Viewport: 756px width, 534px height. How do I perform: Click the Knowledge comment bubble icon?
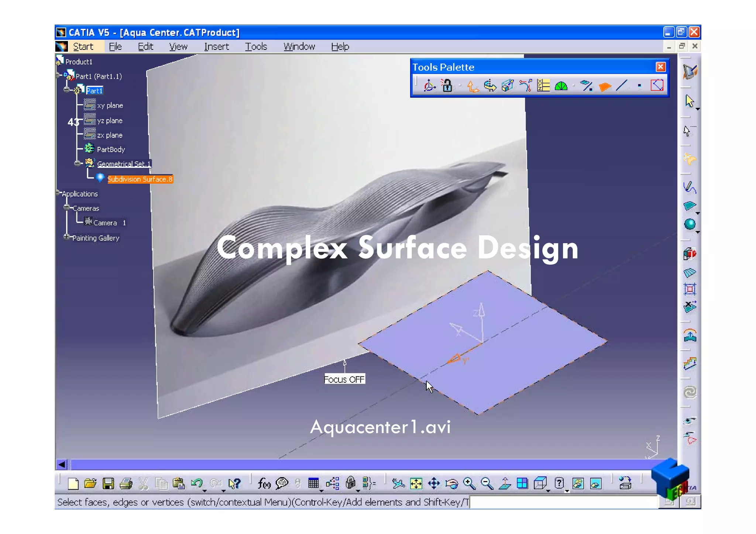pos(282,483)
